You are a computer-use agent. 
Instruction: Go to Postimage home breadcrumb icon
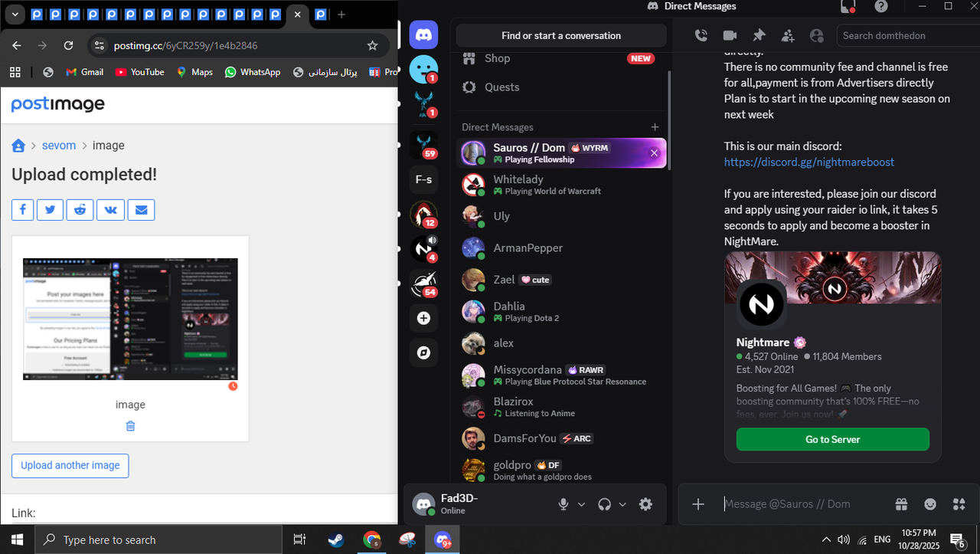click(18, 146)
